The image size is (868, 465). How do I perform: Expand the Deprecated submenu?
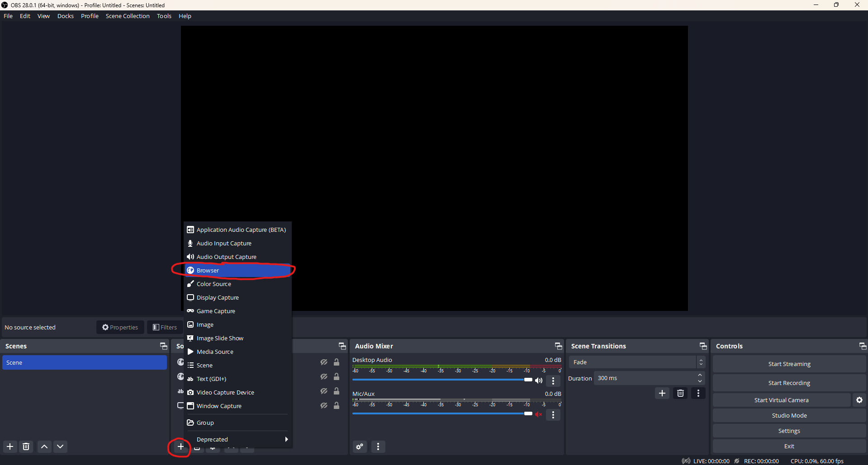237,439
